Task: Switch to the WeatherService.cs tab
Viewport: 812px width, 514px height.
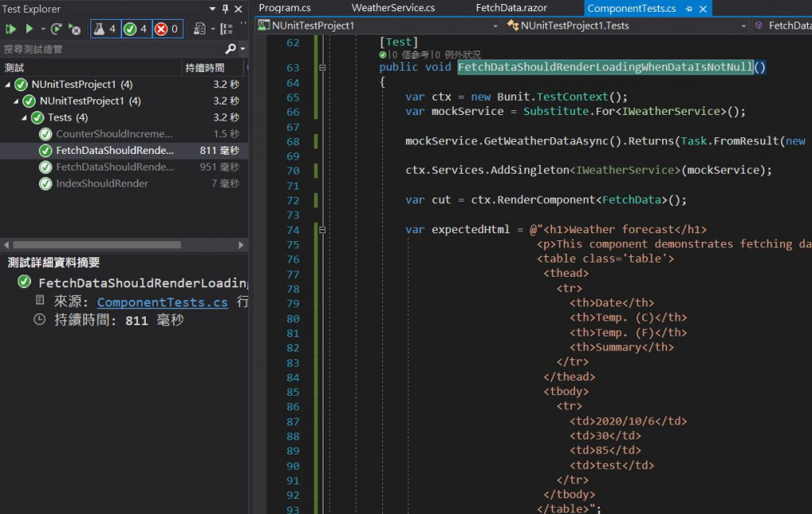Action: tap(393, 8)
